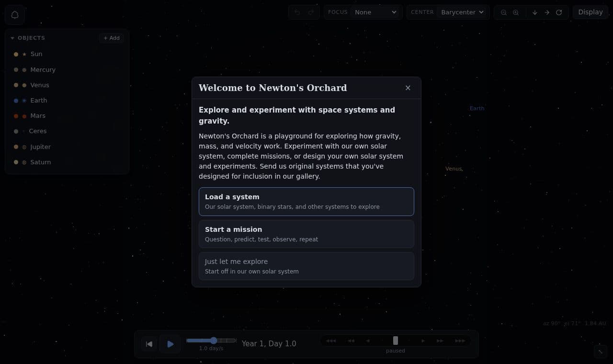Image resolution: width=613 pixels, height=364 pixels.
Task: Open the notifications bell icon
Action: pyautogui.click(x=15, y=15)
